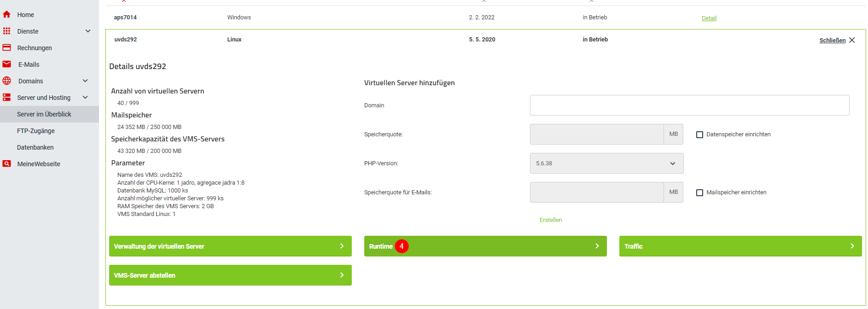
Task: Close the uvds292 details via Schließen
Action: tap(837, 41)
